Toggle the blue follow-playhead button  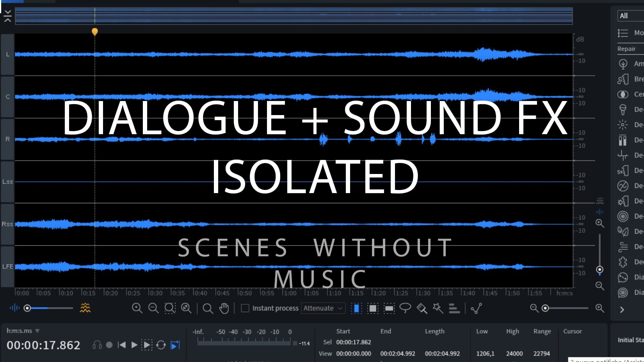click(x=175, y=345)
